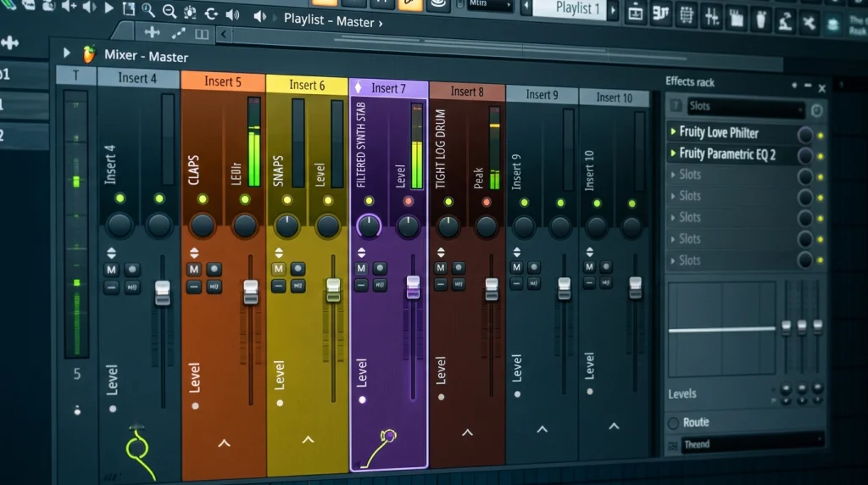Viewport: 868px width, 485px height.
Task: Mute Insert 5 CLAPS with its M button
Action: pyautogui.click(x=194, y=270)
